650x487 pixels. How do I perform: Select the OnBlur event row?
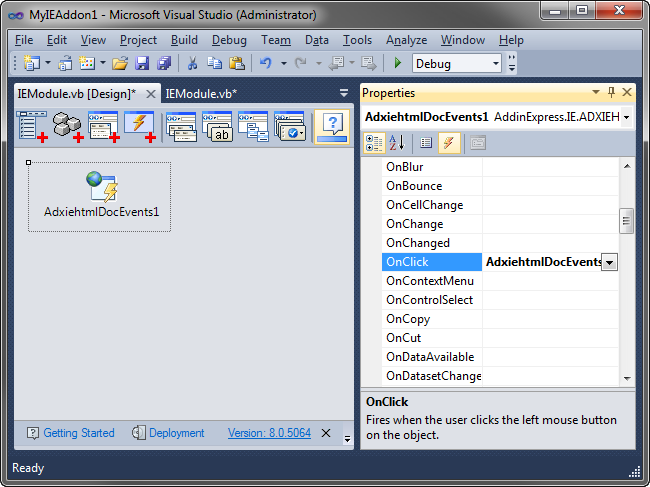pos(500,167)
